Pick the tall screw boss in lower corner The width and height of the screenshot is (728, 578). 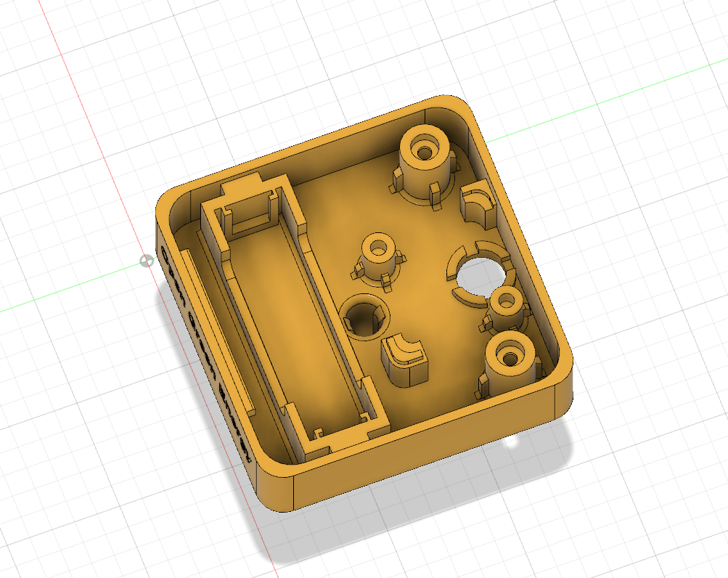(510, 364)
